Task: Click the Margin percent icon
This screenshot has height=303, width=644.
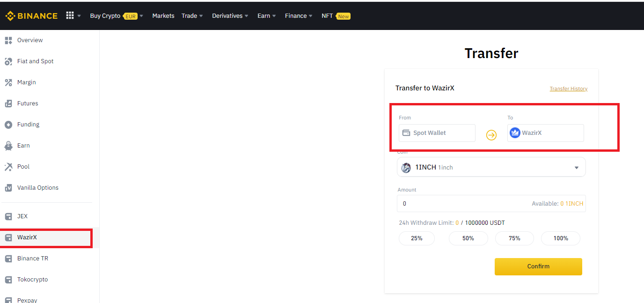Action: 8,82
